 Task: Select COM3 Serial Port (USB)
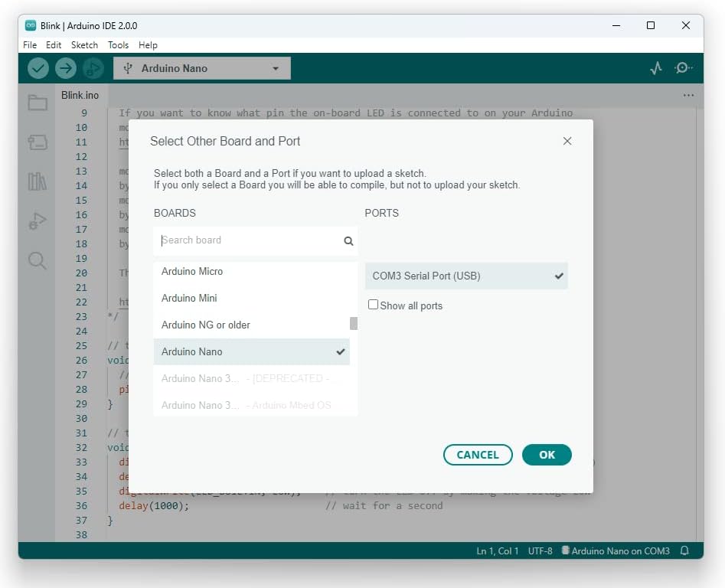tap(466, 276)
